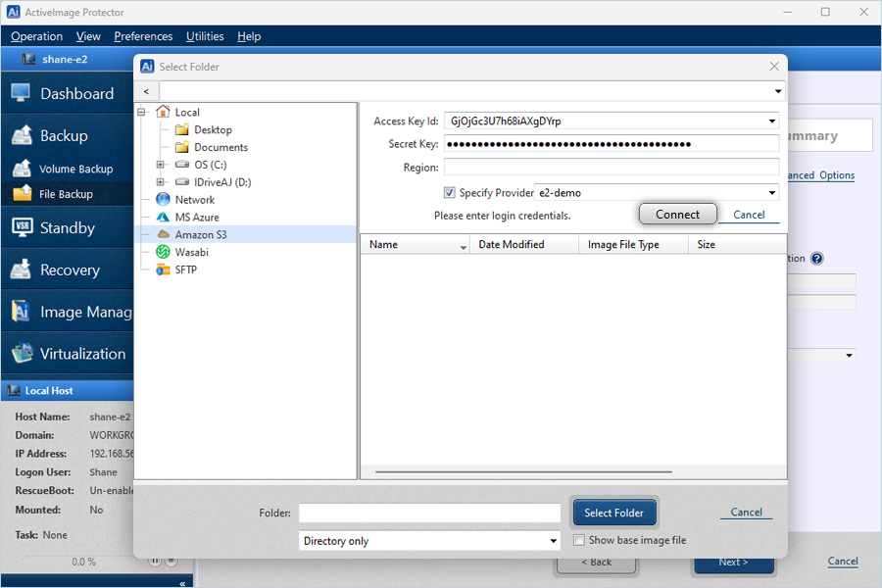Select the Amazon S3 storage location
This screenshot has height=588, width=882.
click(192, 234)
